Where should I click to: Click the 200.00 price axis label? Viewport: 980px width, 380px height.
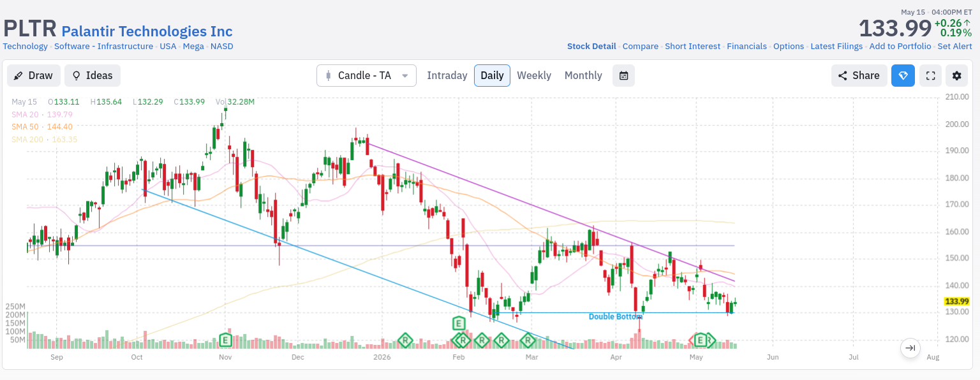click(x=956, y=124)
